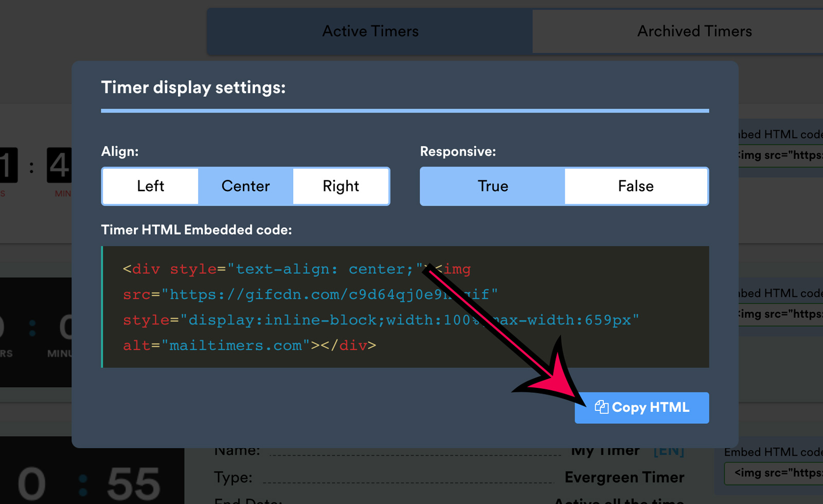Select the Timer HTML Embedded code block
The width and height of the screenshot is (823, 504).
[405, 307]
